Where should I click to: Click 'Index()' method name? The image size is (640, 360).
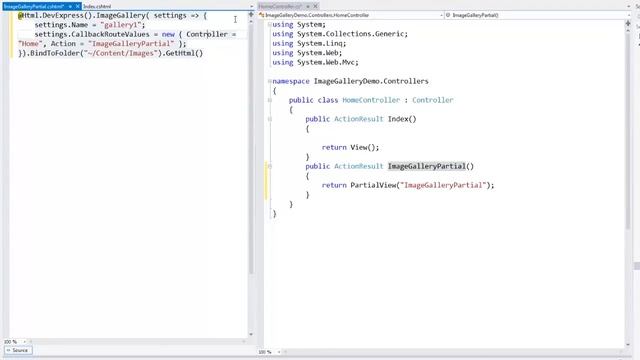(x=402, y=119)
